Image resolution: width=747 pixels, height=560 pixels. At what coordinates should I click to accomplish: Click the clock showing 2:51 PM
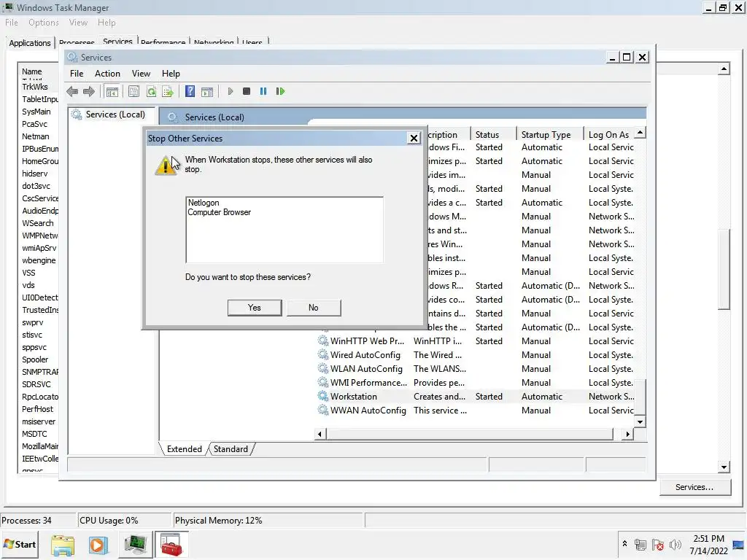[708, 539]
